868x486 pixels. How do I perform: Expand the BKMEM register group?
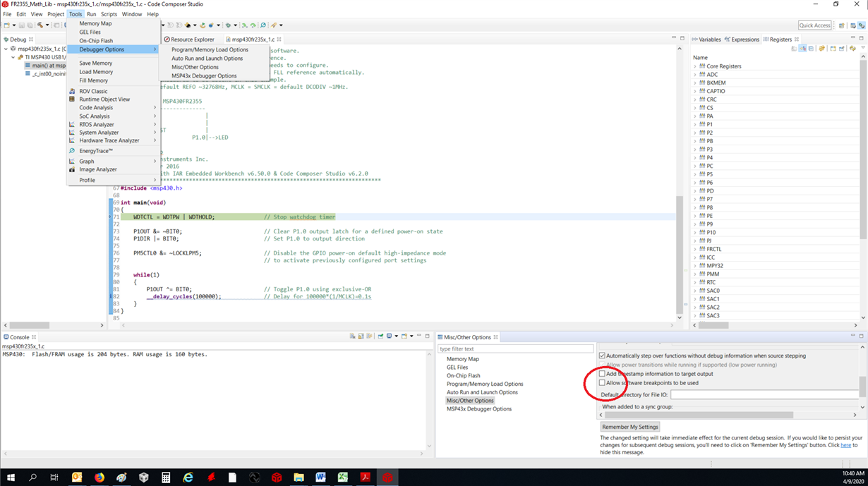[695, 83]
